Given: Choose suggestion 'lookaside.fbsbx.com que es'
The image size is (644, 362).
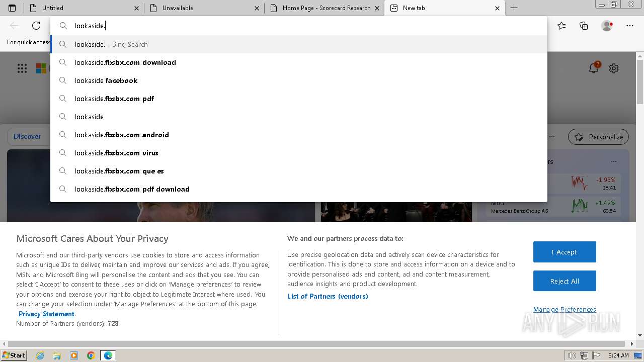Looking at the screenshot, I should (x=299, y=171).
